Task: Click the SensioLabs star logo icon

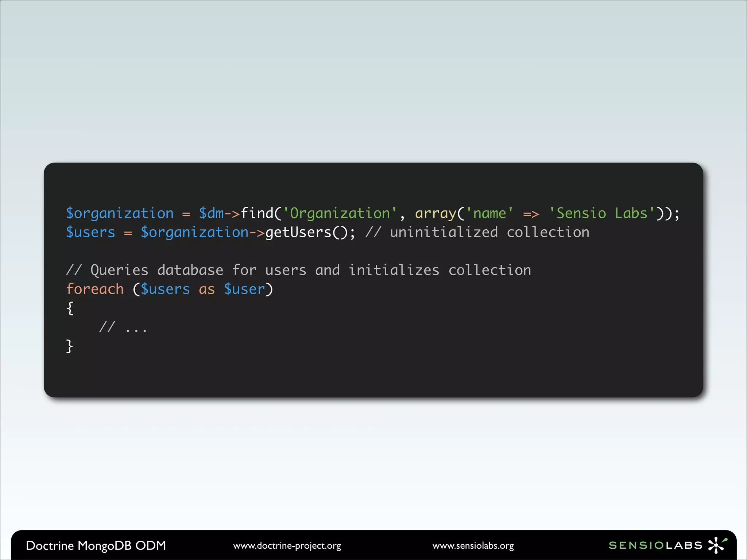Action: point(717,545)
